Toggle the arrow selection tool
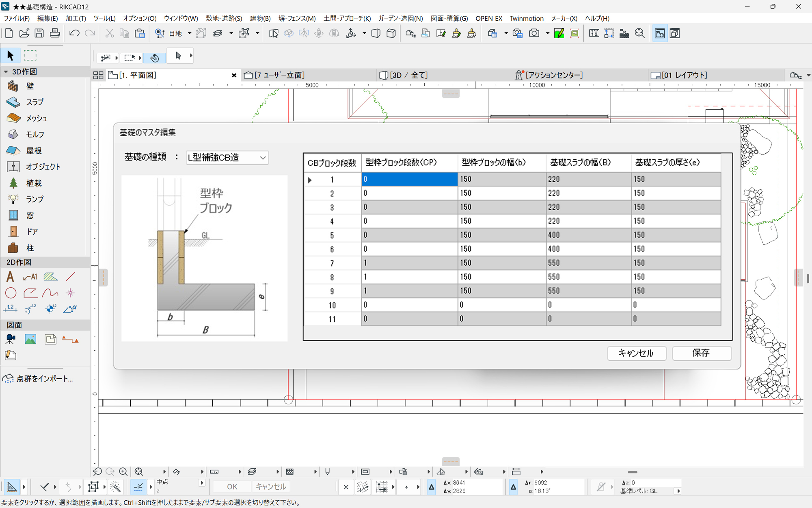The image size is (812, 508). tap(11, 55)
